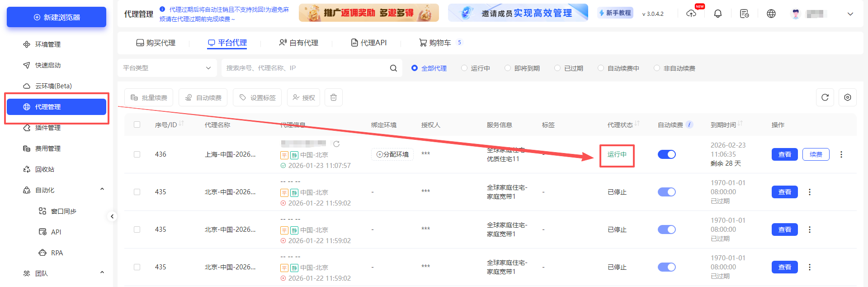Refresh IP icon in row 436
The image size is (868, 287).
coord(336,144)
